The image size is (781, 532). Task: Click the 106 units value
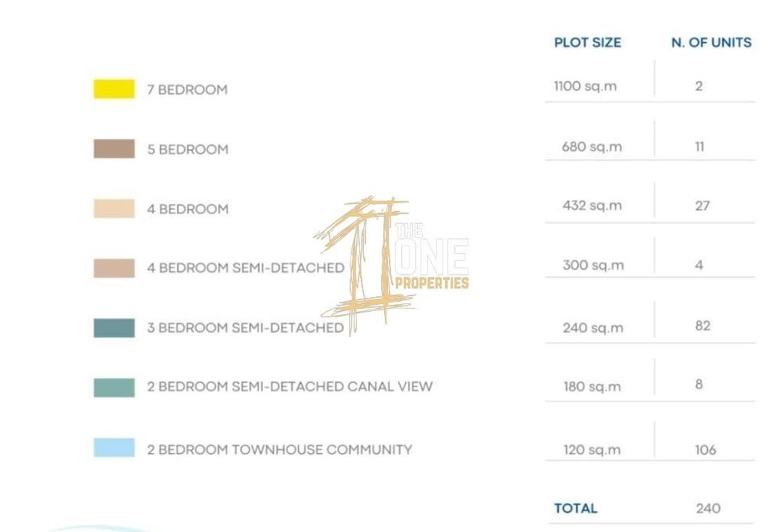pyautogui.click(x=705, y=450)
